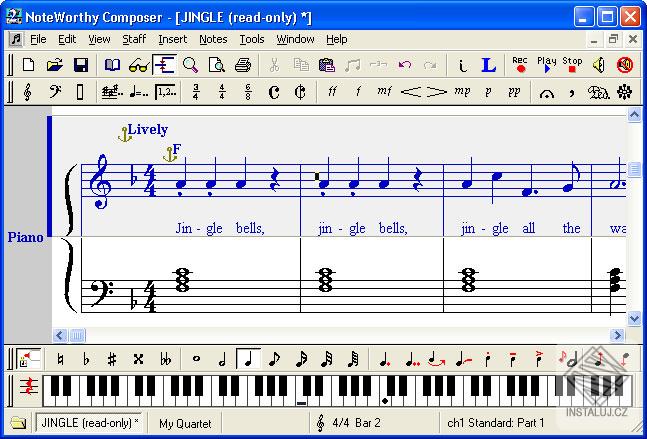Insert decrescendo hairpin
Image resolution: width=647 pixels, height=439 pixels.
click(437, 92)
